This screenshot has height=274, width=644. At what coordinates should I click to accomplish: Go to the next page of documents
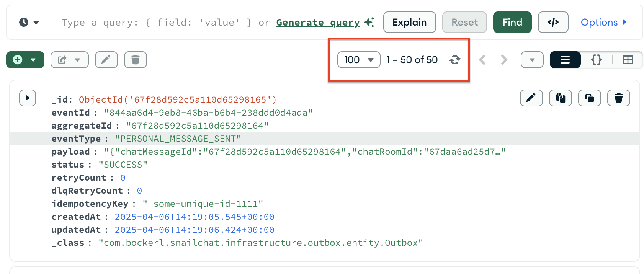(504, 60)
